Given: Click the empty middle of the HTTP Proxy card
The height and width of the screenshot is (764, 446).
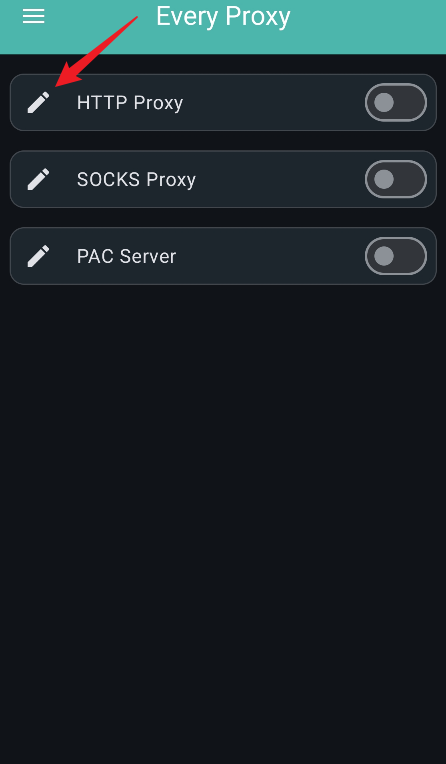Looking at the screenshot, I should pos(273,102).
